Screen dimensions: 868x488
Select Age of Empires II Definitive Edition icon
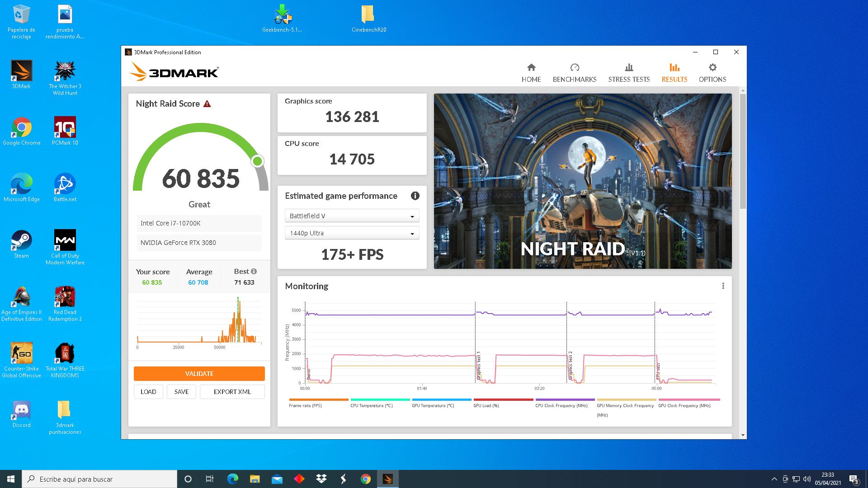(21, 304)
